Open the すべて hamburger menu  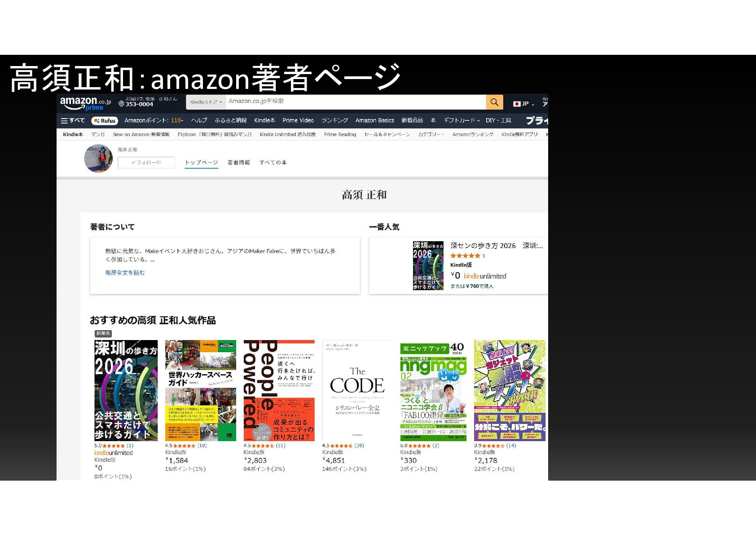click(x=73, y=120)
